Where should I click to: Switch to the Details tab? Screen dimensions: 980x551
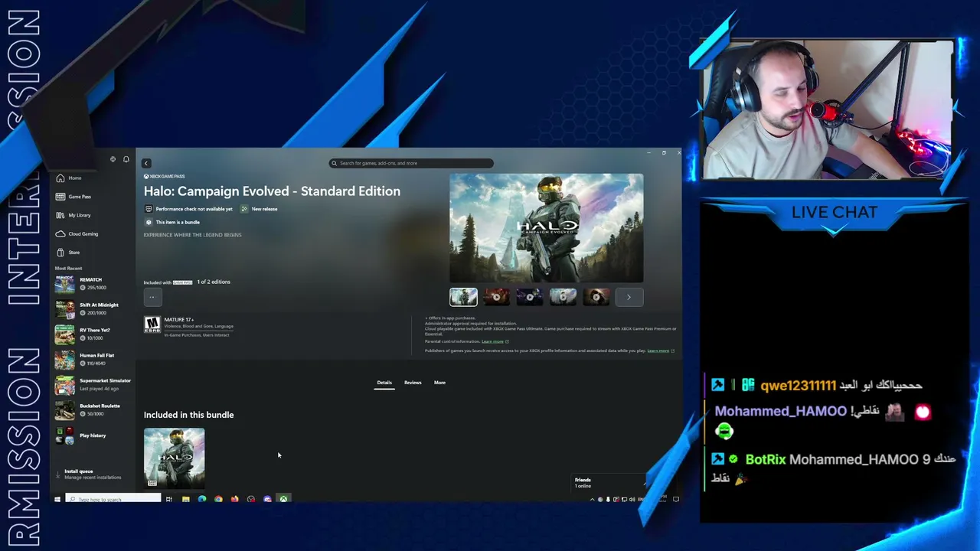tap(384, 383)
